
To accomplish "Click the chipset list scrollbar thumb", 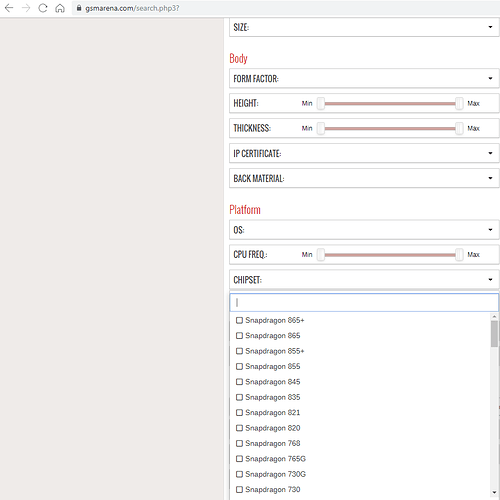I will (x=494, y=334).
